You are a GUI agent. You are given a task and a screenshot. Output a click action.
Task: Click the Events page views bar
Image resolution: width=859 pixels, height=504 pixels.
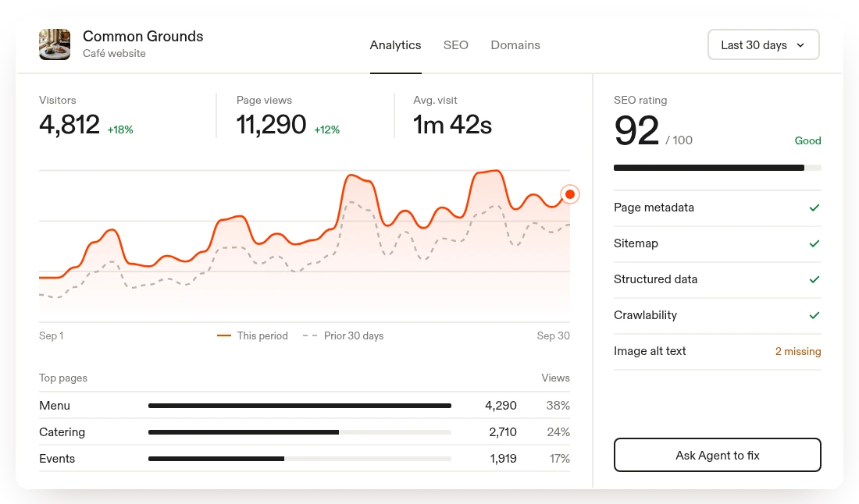tap(300, 459)
